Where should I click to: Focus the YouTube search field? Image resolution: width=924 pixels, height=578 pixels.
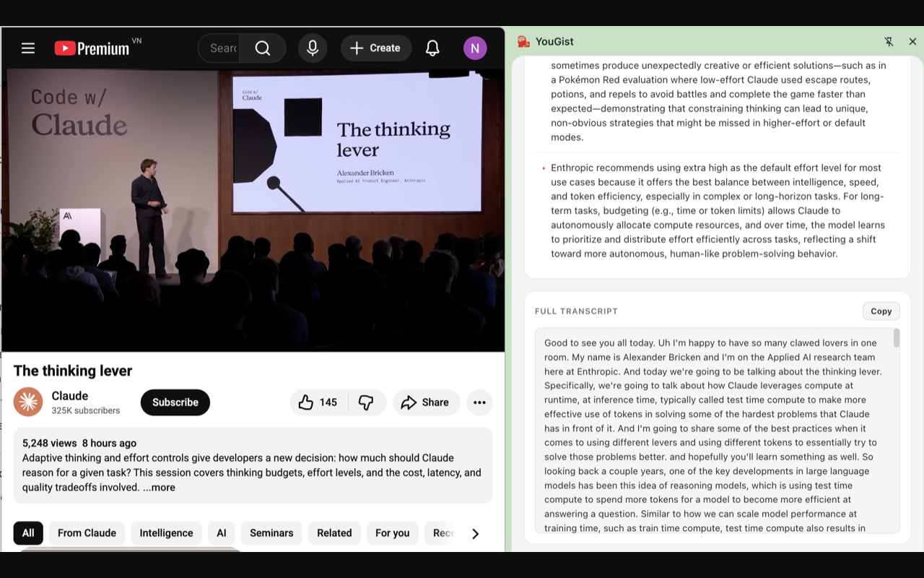(219, 48)
